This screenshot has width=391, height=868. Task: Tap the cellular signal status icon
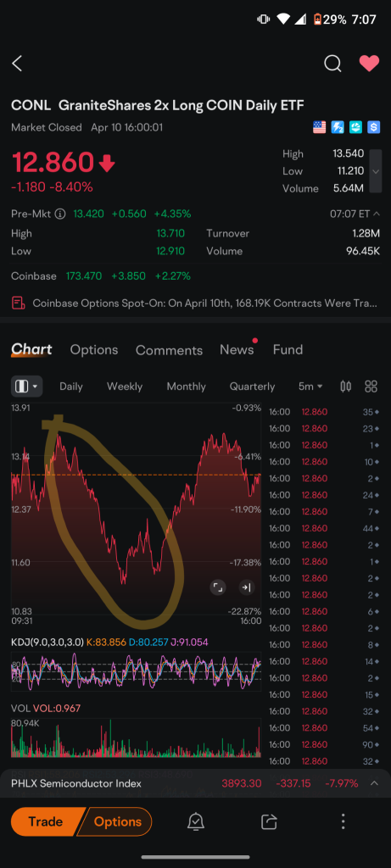tap(300, 19)
